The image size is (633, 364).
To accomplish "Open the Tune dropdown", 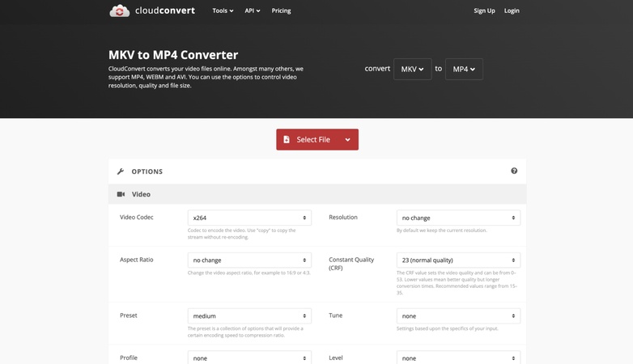I will tap(458, 315).
